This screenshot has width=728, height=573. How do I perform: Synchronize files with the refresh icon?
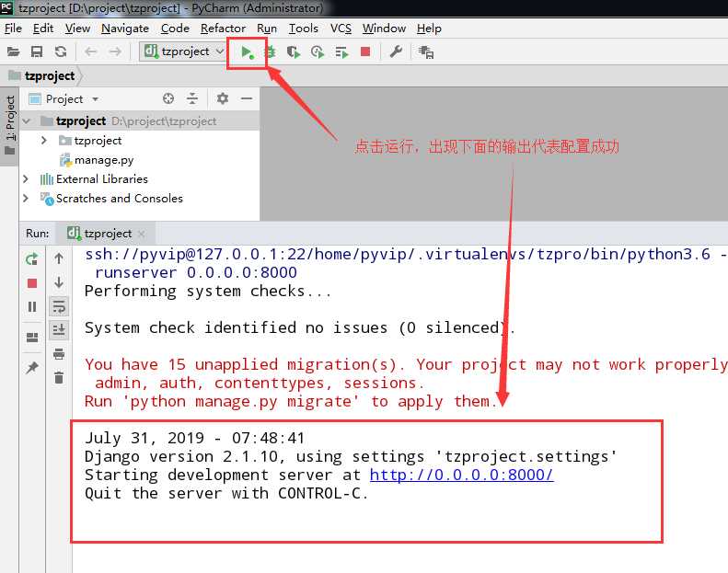tap(61, 52)
